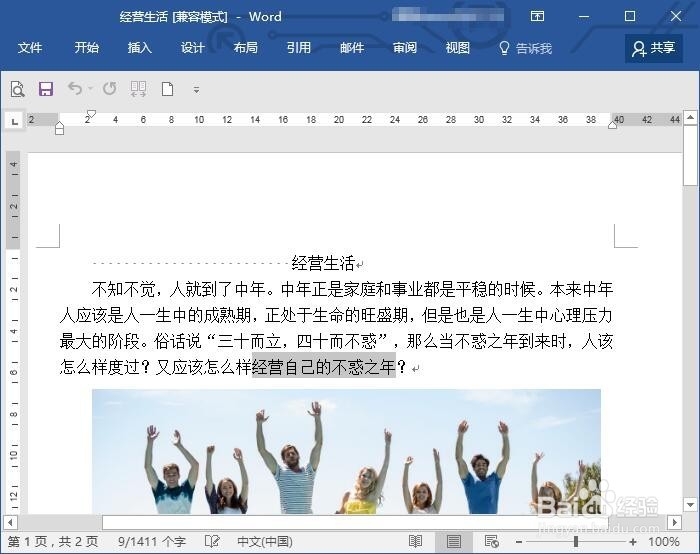Undo the last action

tap(75, 88)
